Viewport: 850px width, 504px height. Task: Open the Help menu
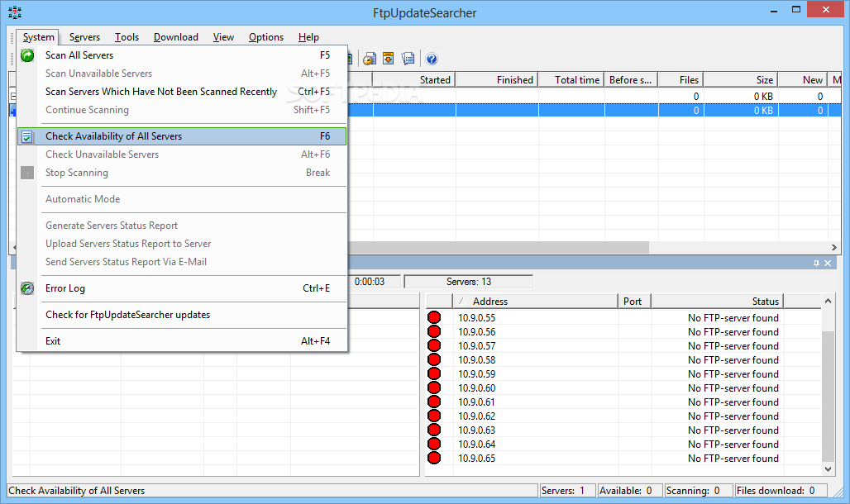coord(308,37)
